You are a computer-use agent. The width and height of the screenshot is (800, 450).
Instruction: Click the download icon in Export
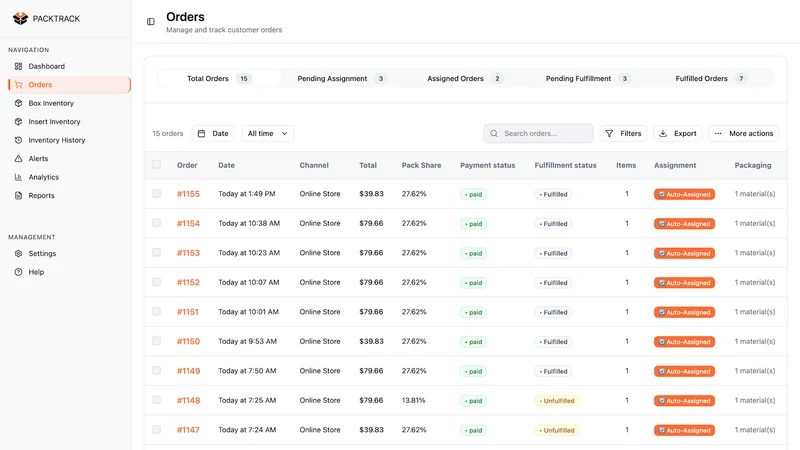pos(663,133)
